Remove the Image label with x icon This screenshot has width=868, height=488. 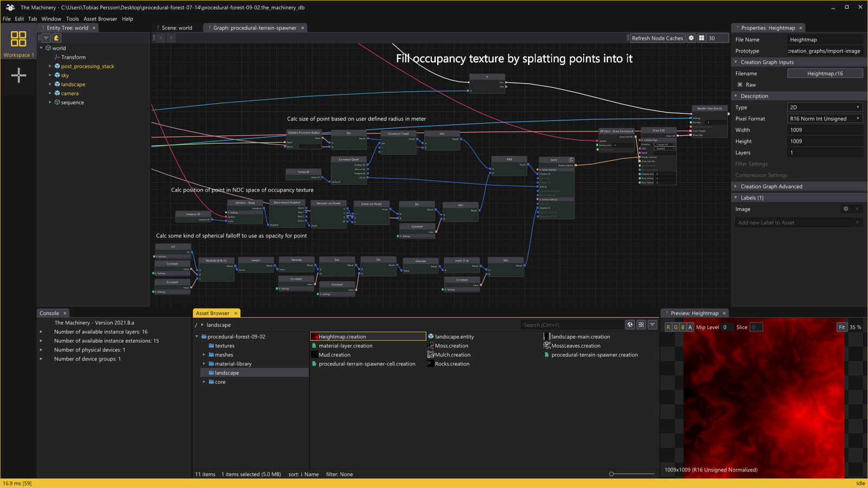coord(857,209)
